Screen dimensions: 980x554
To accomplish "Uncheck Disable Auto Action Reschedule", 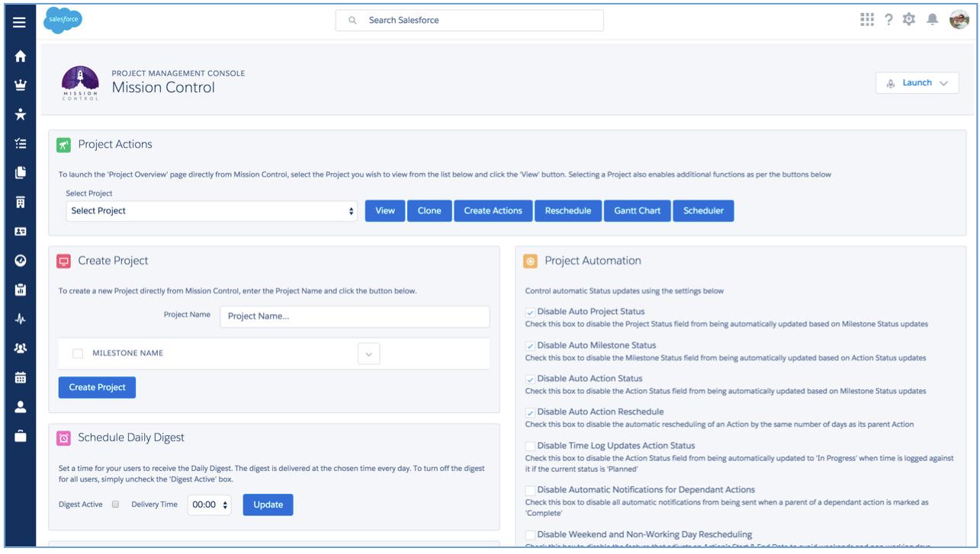I will [x=530, y=412].
